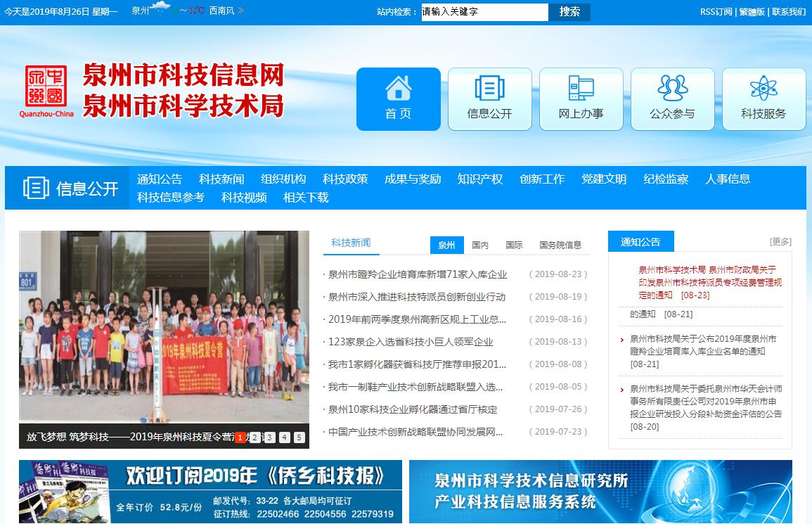Select slideshow page indicator 2

point(255,437)
